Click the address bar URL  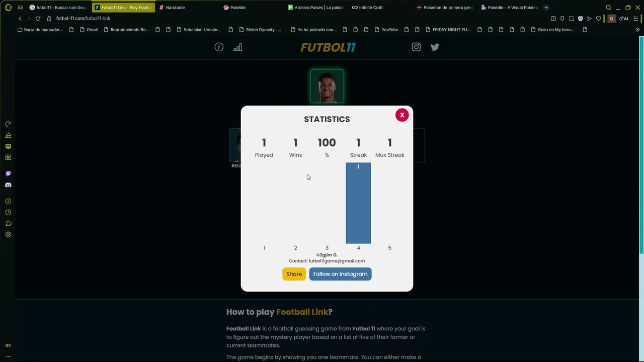point(83,19)
